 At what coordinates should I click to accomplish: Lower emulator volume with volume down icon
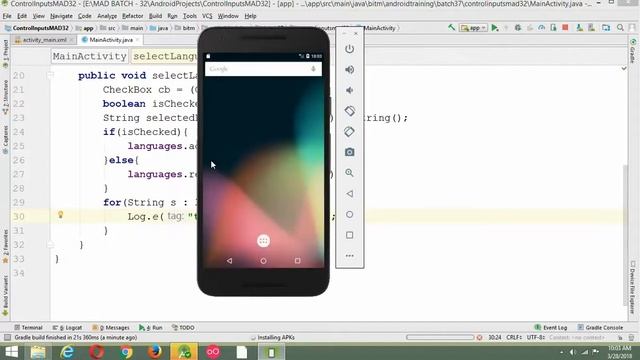349,90
